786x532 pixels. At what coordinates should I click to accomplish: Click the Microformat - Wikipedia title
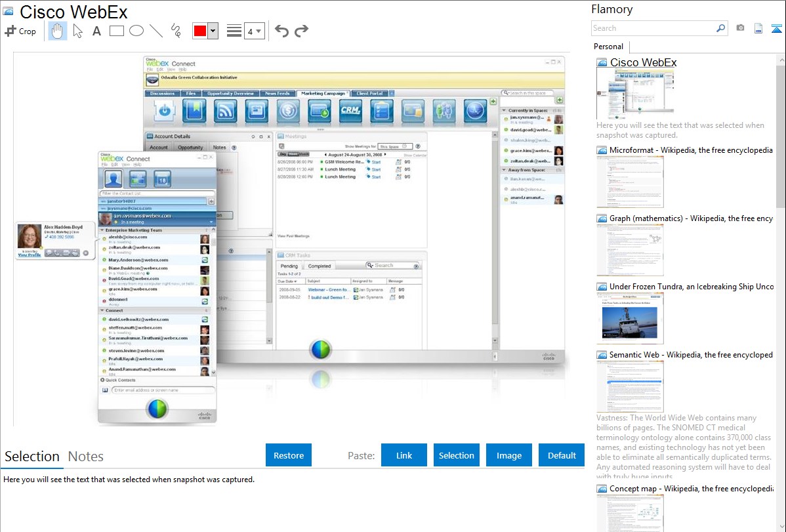coord(691,150)
